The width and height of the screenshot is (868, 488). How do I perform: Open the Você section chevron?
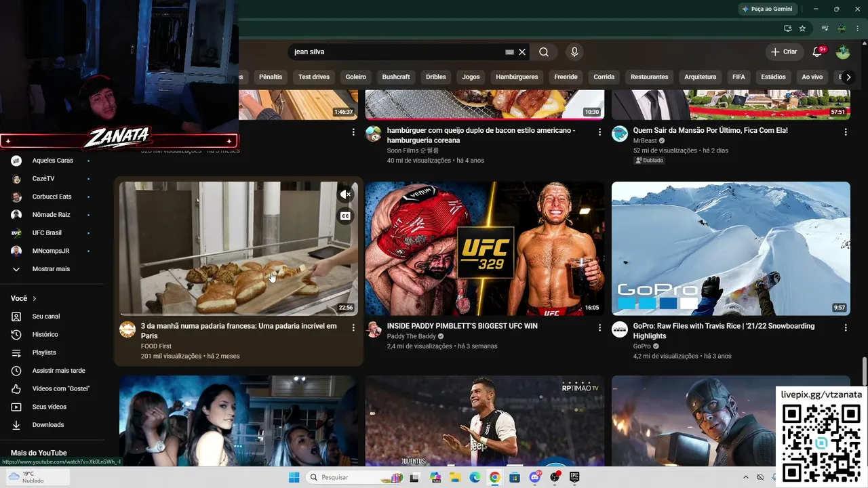click(x=35, y=298)
